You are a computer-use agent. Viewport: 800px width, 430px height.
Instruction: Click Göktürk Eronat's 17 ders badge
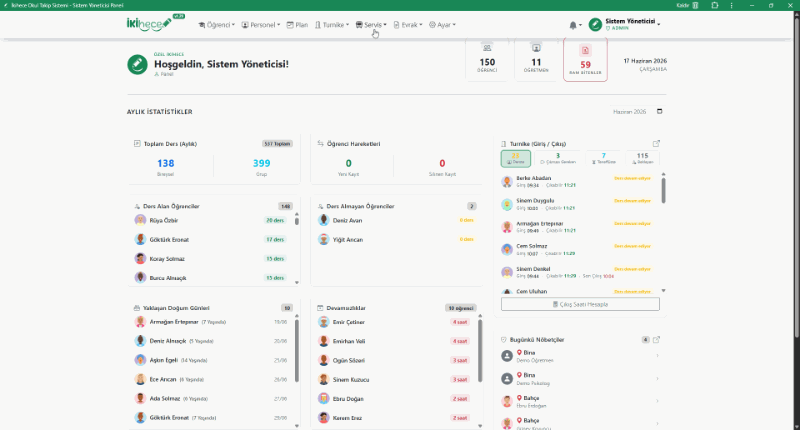[275, 239]
